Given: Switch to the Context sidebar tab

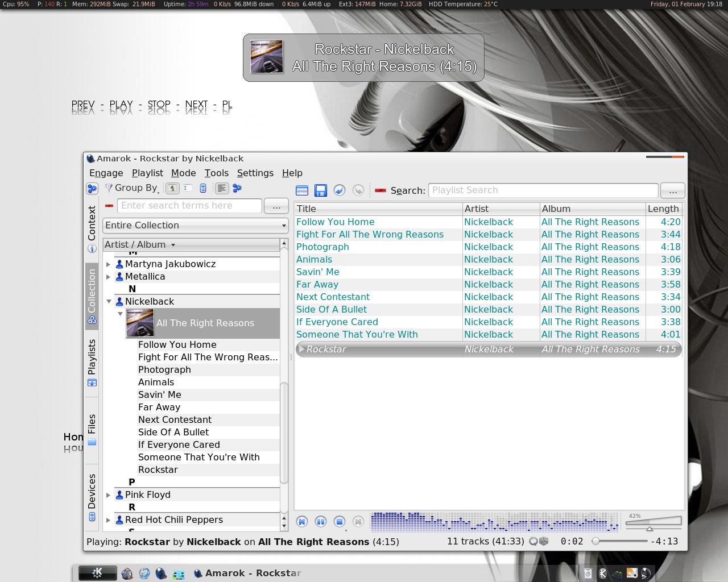Looking at the screenshot, I should pyautogui.click(x=92, y=229).
